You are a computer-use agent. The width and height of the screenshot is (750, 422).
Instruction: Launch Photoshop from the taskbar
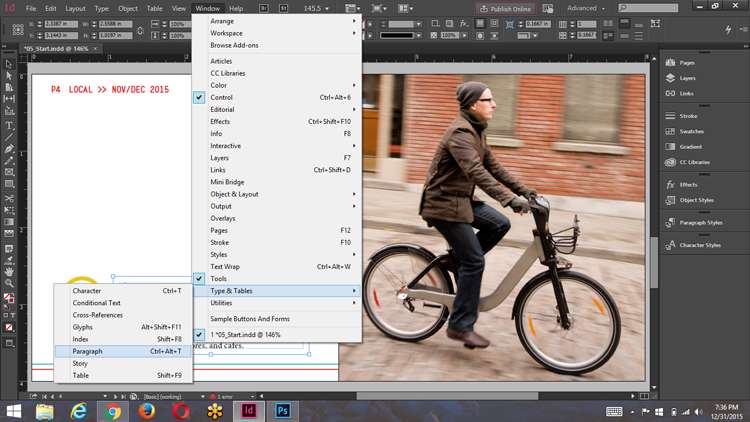[282, 411]
